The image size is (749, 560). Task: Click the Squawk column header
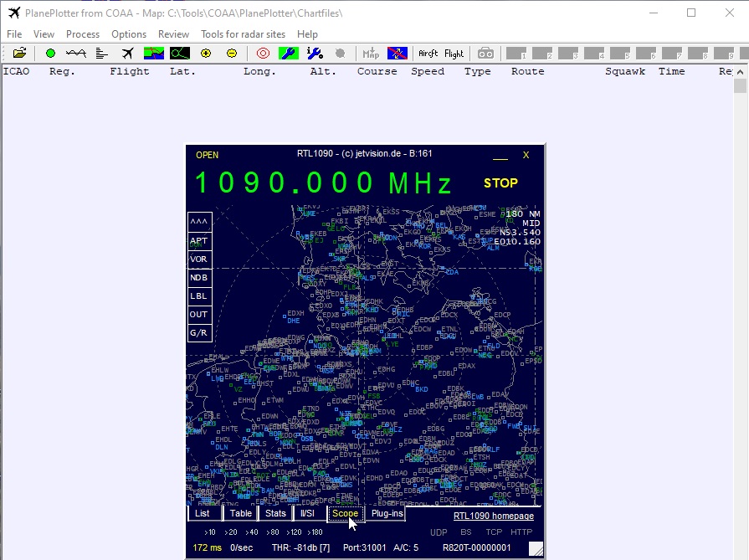pyautogui.click(x=625, y=71)
